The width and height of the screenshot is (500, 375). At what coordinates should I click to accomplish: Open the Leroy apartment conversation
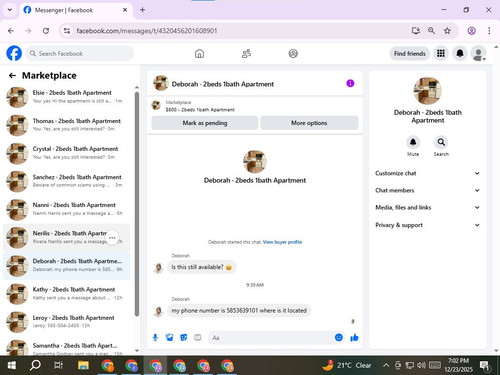(x=67, y=322)
